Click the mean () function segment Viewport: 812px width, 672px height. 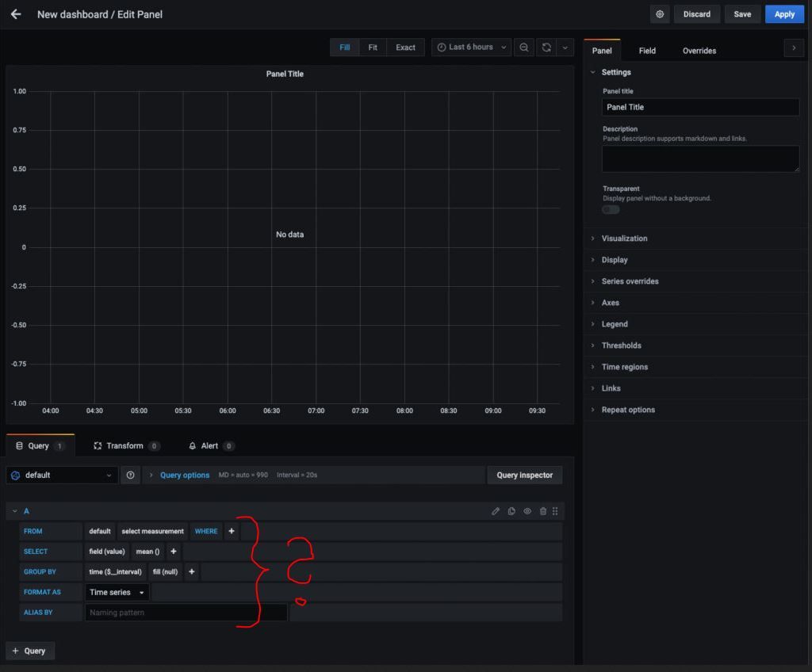[x=147, y=552]
